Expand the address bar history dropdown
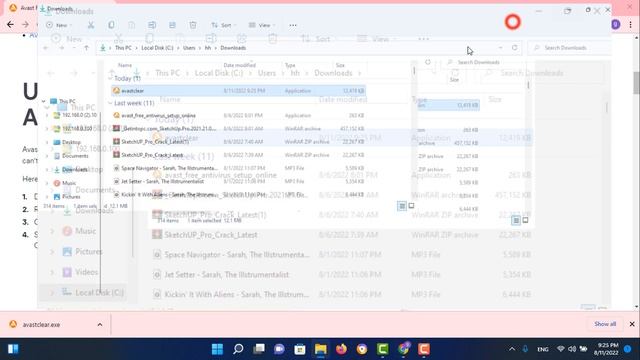This screenshot has width=640, height=360. [x=500, y=48]
